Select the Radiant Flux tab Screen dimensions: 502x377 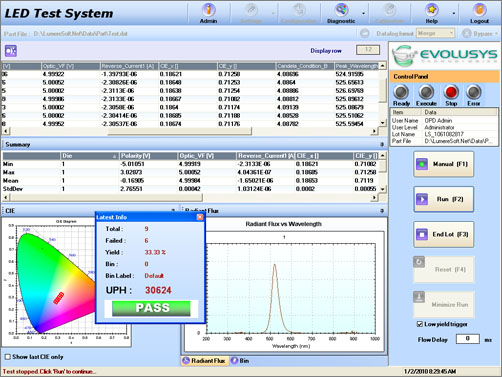204,361
